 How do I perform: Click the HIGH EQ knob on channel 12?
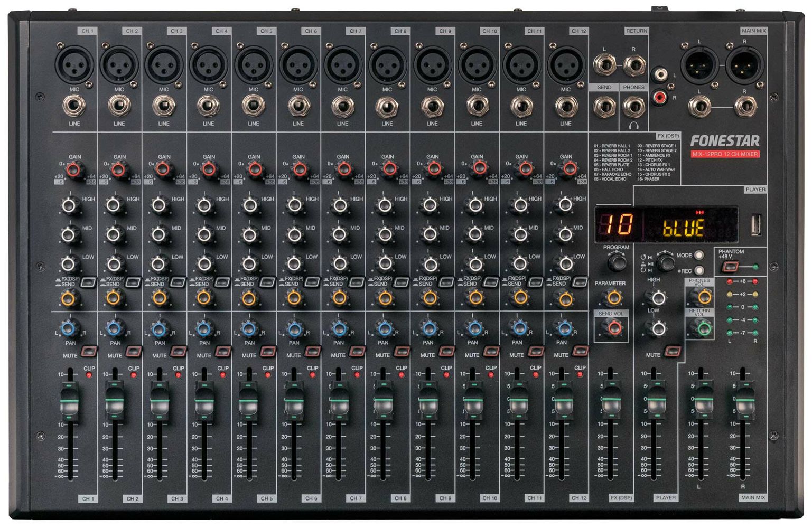coord(565,205)
